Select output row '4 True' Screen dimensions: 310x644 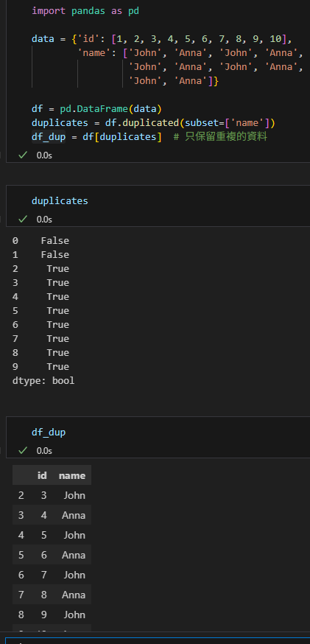40,296
